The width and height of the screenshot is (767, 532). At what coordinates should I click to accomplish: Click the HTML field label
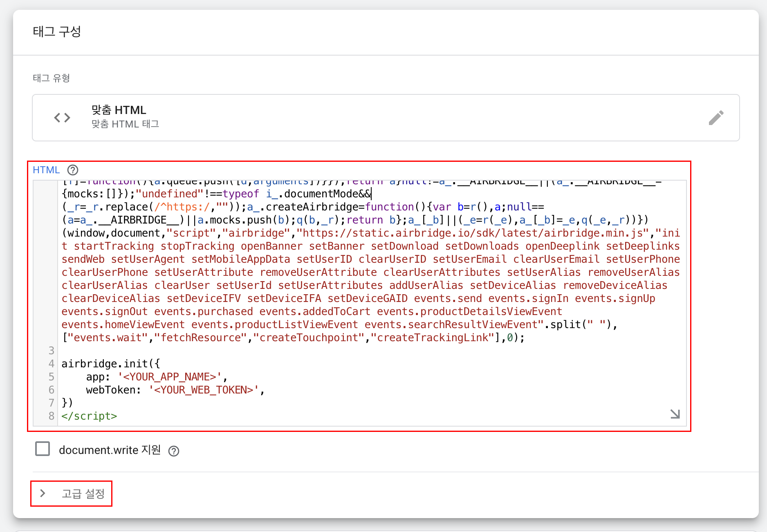pos(46,170)
